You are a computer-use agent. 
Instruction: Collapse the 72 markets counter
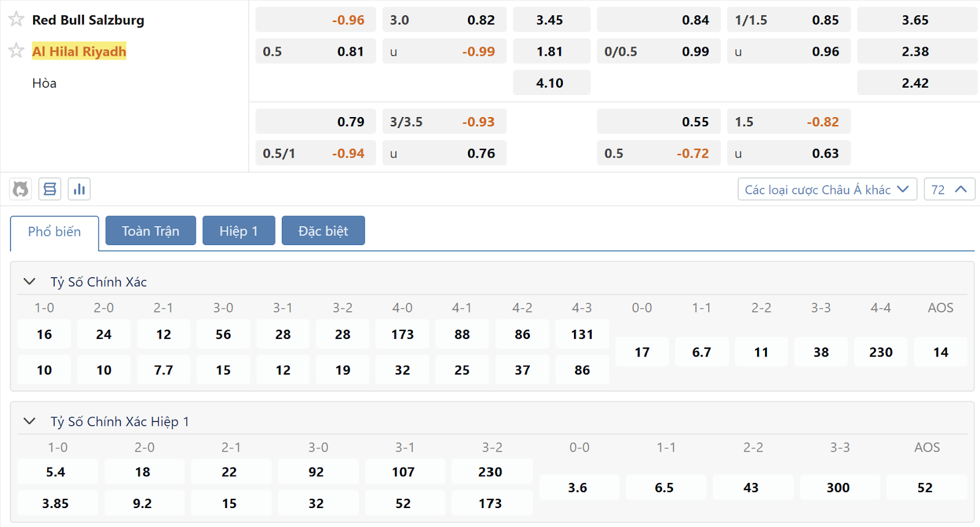coord(949,189)
